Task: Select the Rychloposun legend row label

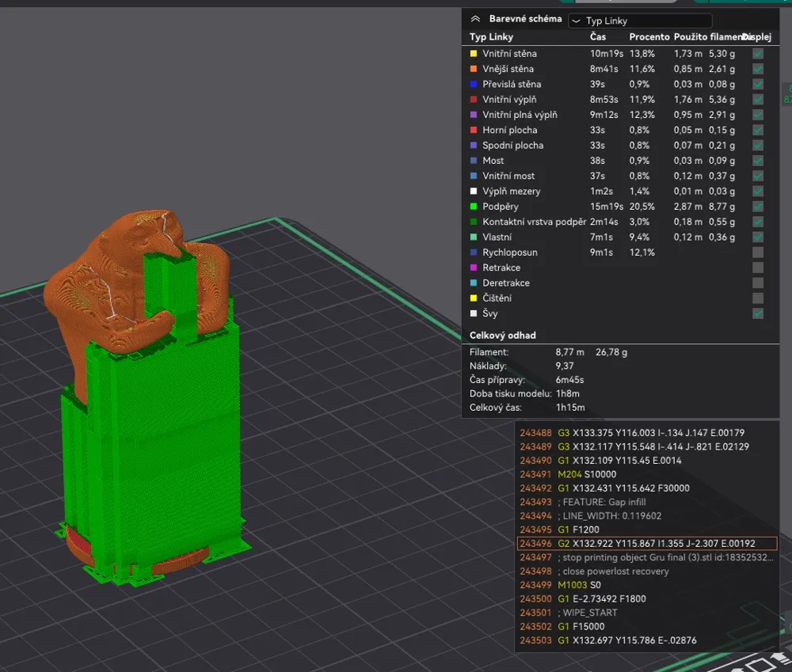Action: pos(509,252)
